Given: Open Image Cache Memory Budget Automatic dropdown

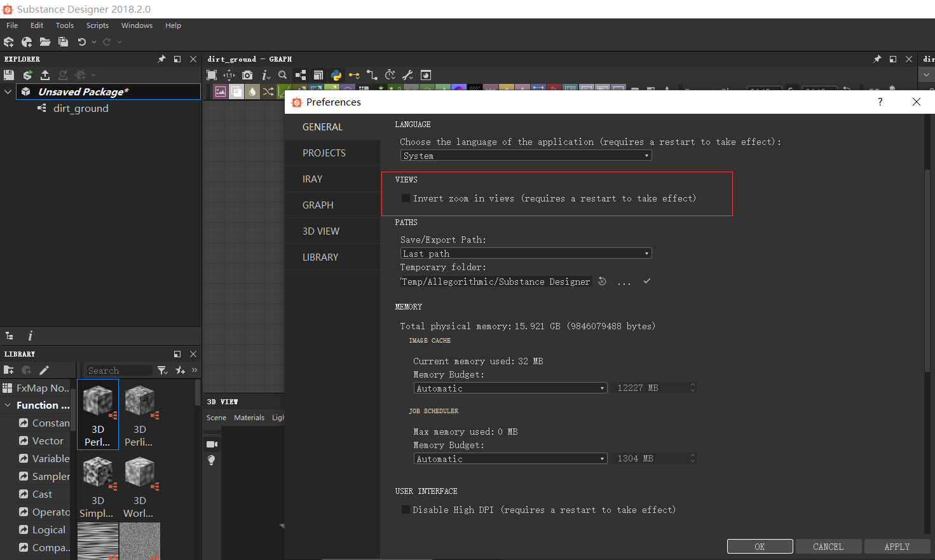Looking at the screenshot, I should pos(510,388).
